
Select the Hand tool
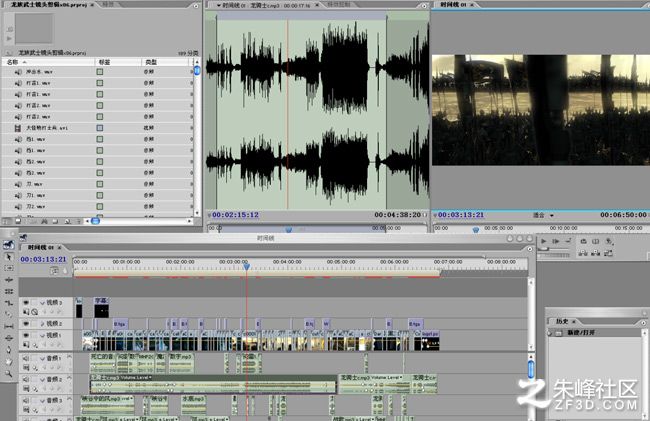coord(9,362)
